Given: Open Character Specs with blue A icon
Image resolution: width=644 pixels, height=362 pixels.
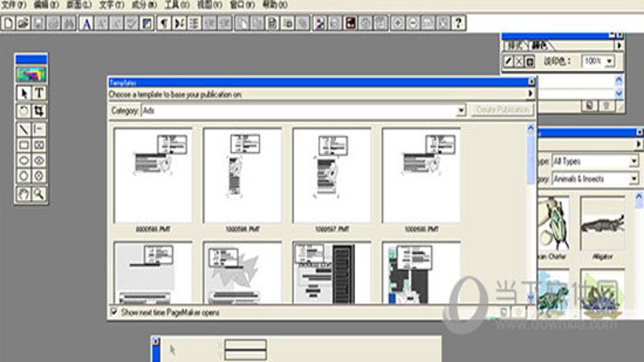Looking at the screenshot, I should tap(87, 23).
